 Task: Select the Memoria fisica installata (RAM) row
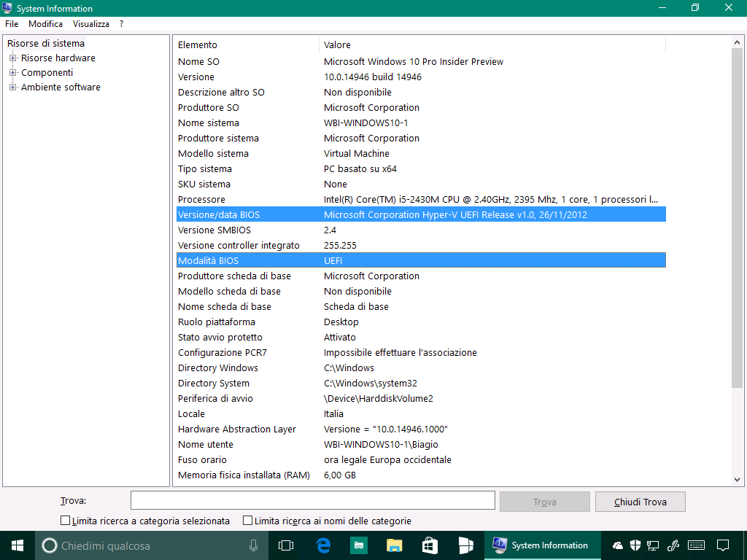pyautogui.click(x=421, y=475)
